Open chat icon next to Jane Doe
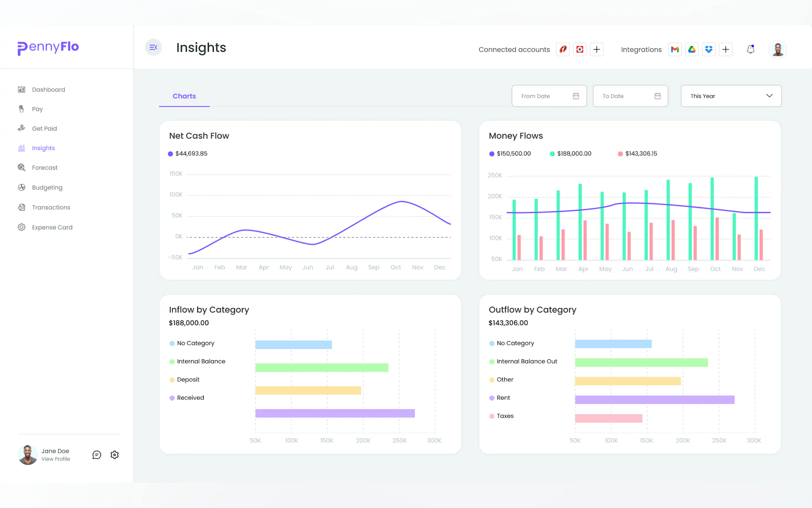 [x=97, y=455]
